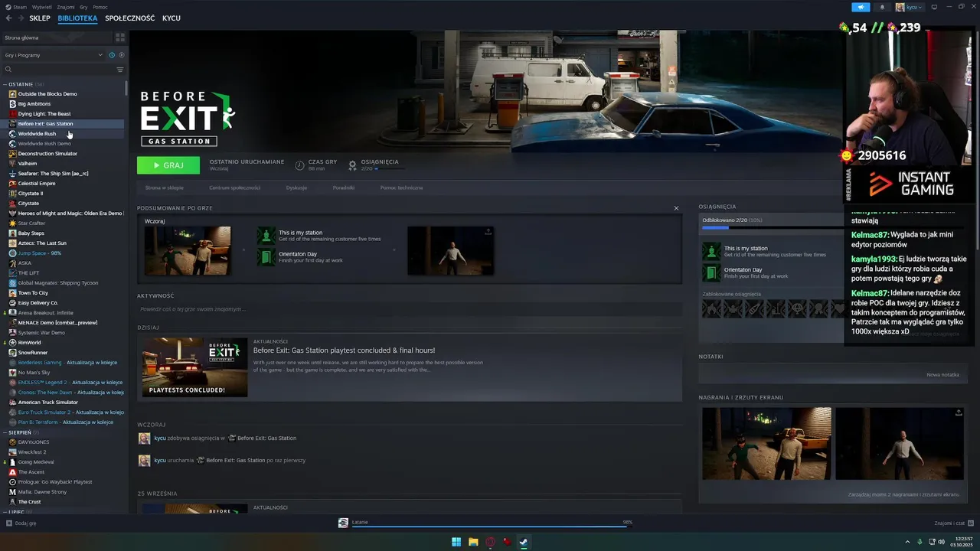Screen dimensions: 980x551
Task: Open the Znajomi menu
Action: pyautogui.click(x=66, y=7)
